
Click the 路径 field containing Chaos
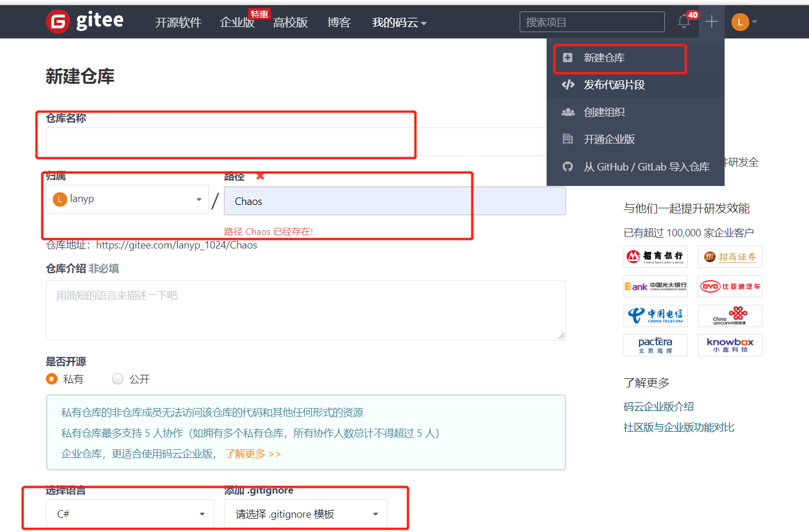tap(395, 201)
